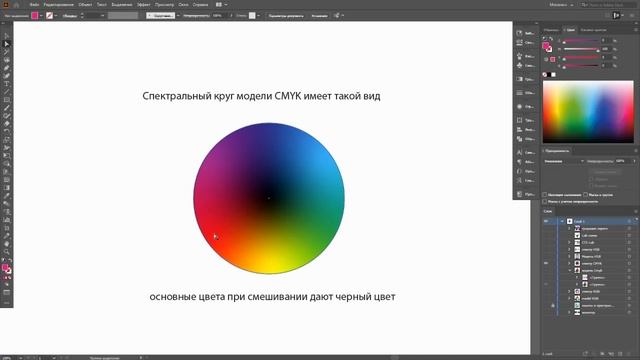640x360 pixels.
Task: Click the black swatch below the sliders
Action: tap(549, 75)
